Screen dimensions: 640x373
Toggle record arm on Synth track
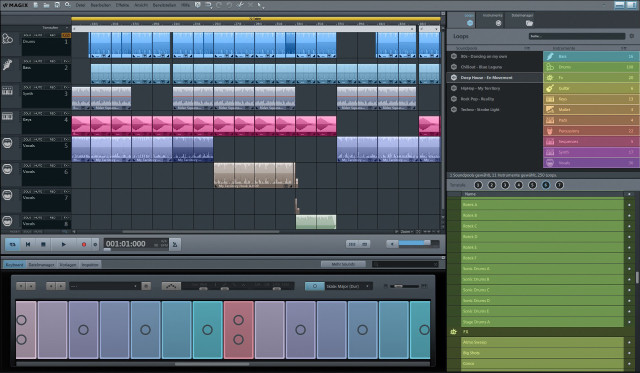point(53,87)
